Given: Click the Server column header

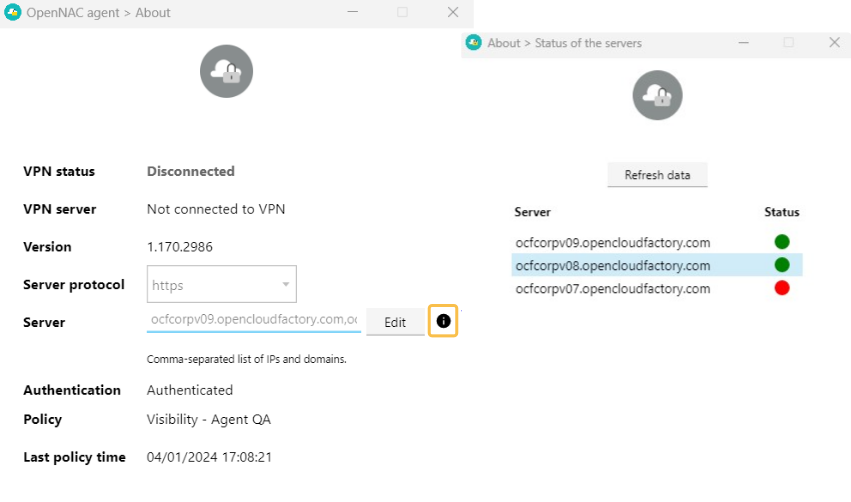Looking at the screenshot, I should 532,212.
